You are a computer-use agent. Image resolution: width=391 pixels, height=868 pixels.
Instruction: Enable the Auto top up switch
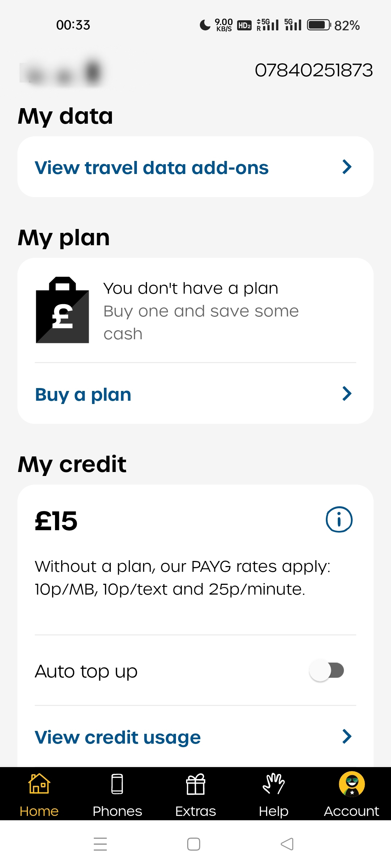pos(327,671)
